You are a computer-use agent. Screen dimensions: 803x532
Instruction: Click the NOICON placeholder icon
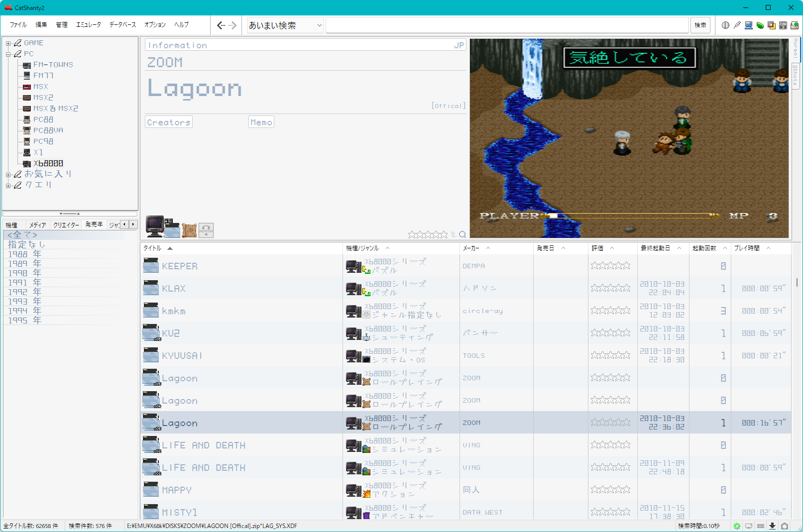click(206, 230)
